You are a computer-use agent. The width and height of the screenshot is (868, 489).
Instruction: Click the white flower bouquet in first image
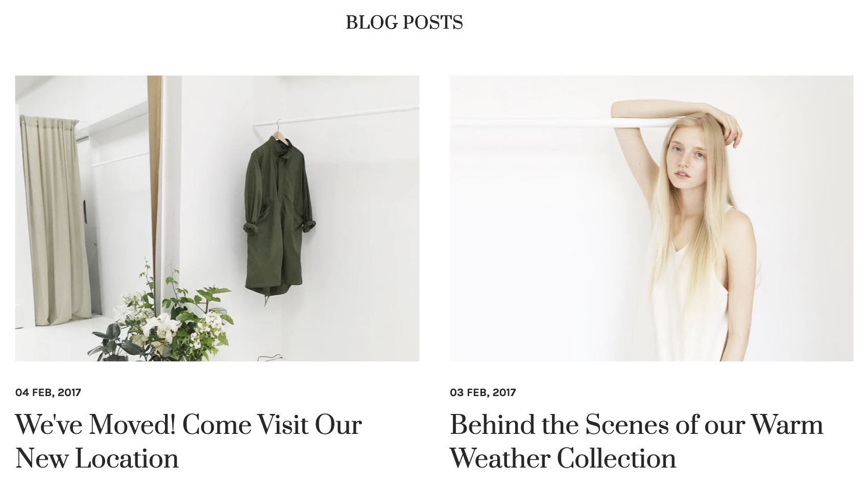pyautogui.click(x=163, y=316)
